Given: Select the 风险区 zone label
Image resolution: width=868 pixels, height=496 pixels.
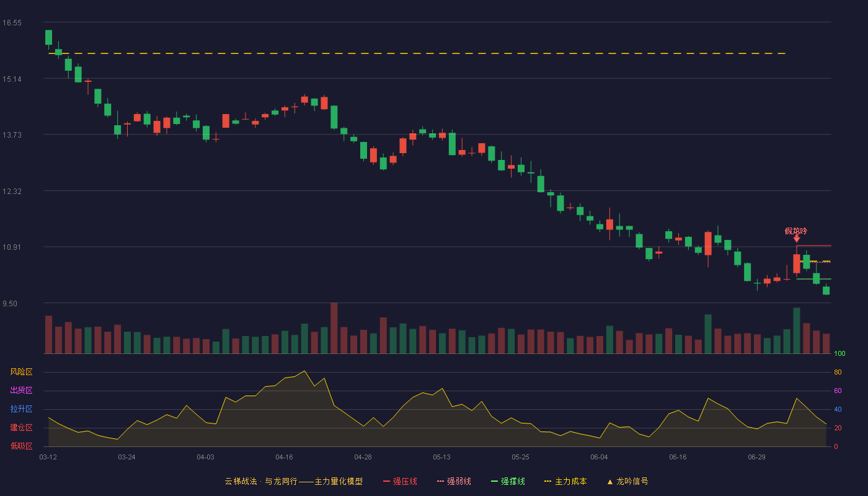Looking at the screenshot, I should [21, 372].
